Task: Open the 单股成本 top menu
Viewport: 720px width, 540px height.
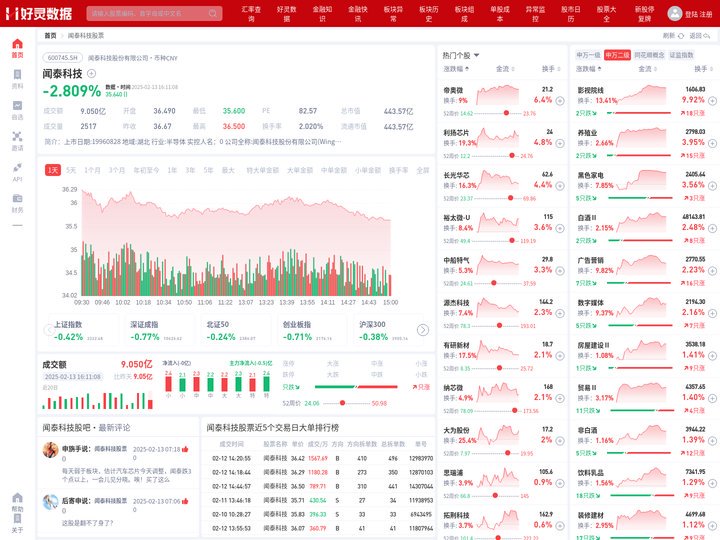Action: 500,14
